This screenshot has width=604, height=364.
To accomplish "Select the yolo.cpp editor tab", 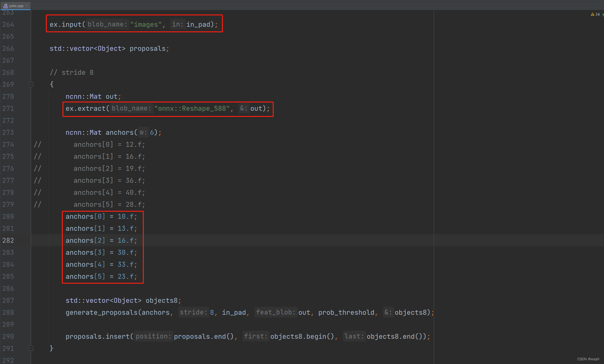I will point(15,6).
